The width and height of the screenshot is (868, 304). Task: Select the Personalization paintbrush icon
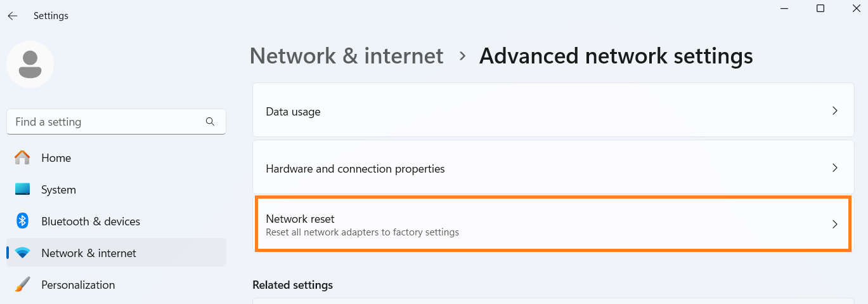pos(22,285)
